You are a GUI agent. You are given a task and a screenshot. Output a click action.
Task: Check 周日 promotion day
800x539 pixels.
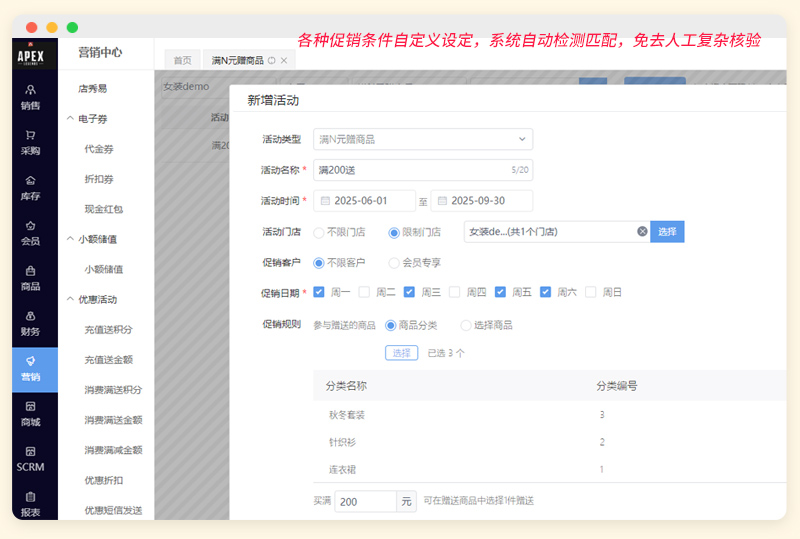click(591, 292)
